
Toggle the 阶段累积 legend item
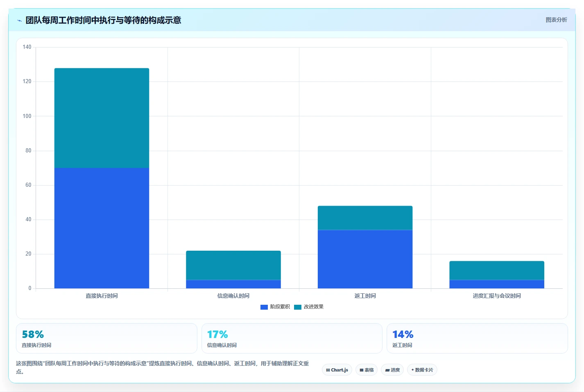(x=275, y=307)
